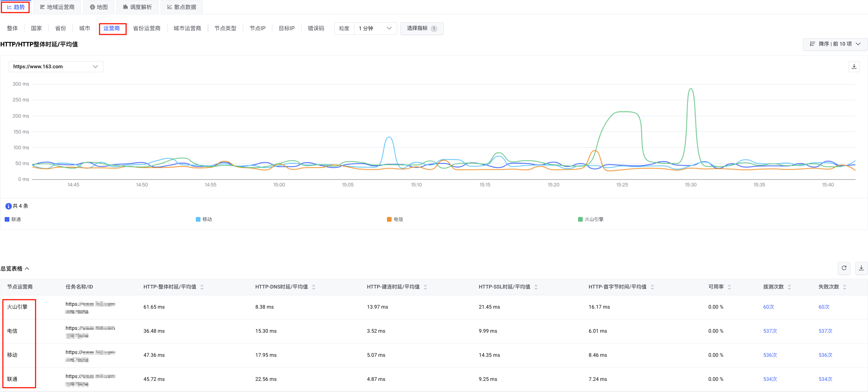Sort by HTTP-整体时延/平均值 column
The height and width of the screenshot is (392, 868).
click(x=202, y=287)
